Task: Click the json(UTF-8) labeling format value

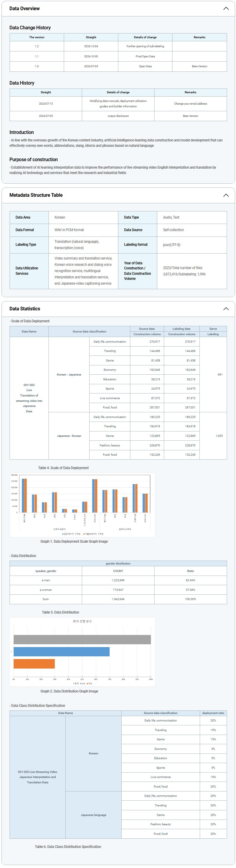Action: click(172, 245)
